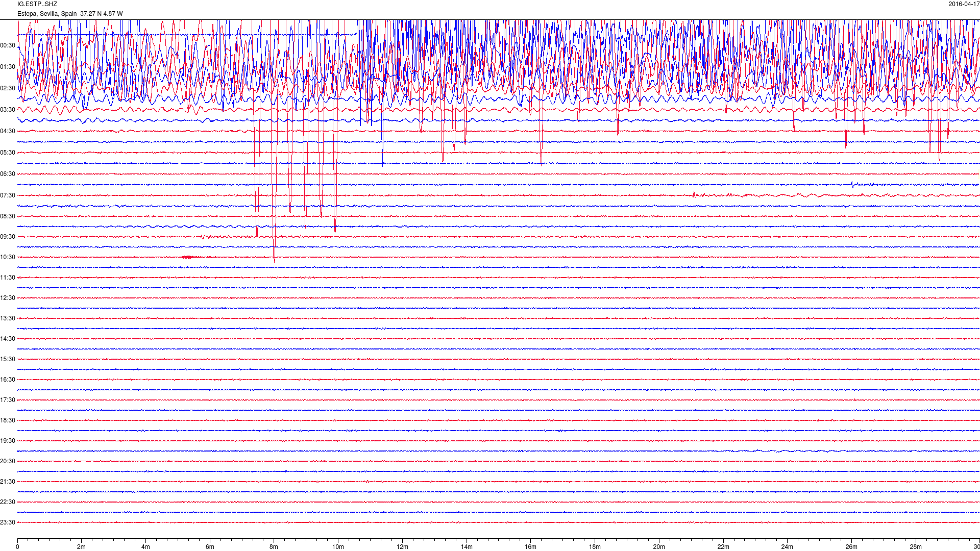The image size is (980, 551).
Task: Click the 17:30 time label
Action: coord(8,400)
